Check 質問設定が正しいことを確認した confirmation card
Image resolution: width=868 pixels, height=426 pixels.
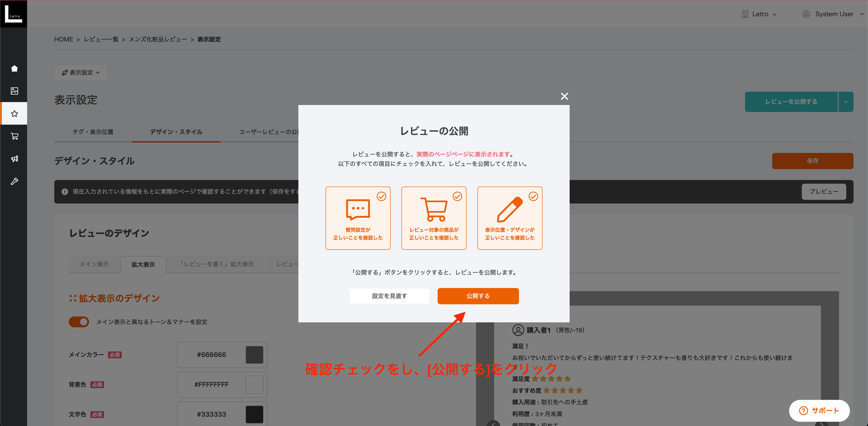pyautogui.click(x=358, y=218)
